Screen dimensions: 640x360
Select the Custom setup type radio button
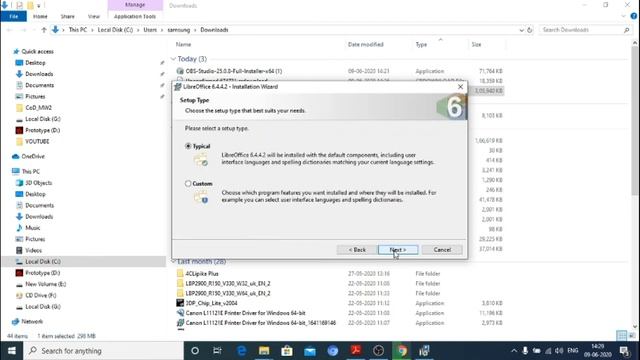pyautogui.click(x=188, y=184)
